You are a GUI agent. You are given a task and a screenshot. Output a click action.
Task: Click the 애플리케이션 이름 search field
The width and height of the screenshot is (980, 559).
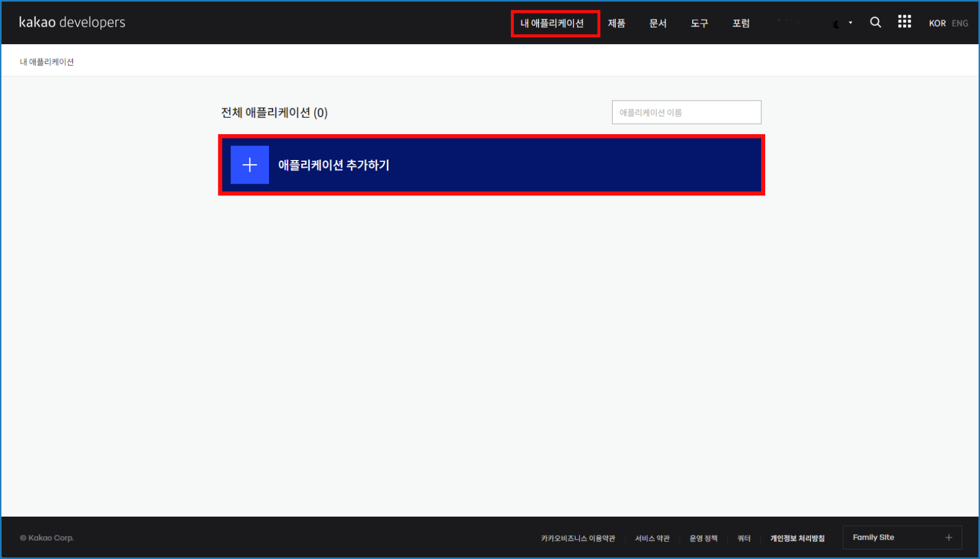pyautogui.click(x=686, y=112)
